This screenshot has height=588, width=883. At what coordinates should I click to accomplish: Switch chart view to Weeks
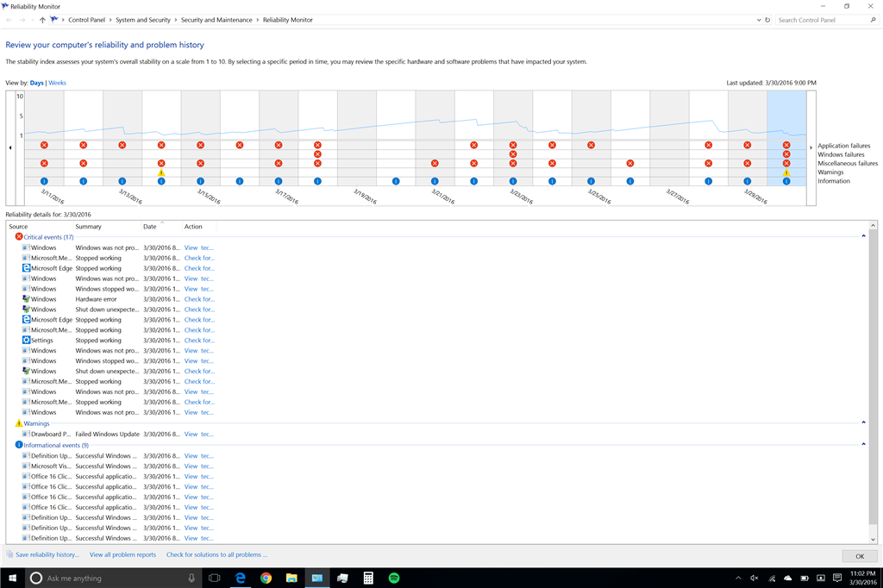point(58,83)
